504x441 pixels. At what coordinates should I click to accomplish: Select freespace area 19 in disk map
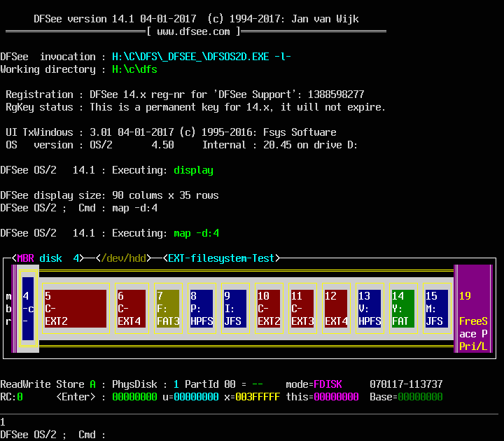click(x=473, y=309)
